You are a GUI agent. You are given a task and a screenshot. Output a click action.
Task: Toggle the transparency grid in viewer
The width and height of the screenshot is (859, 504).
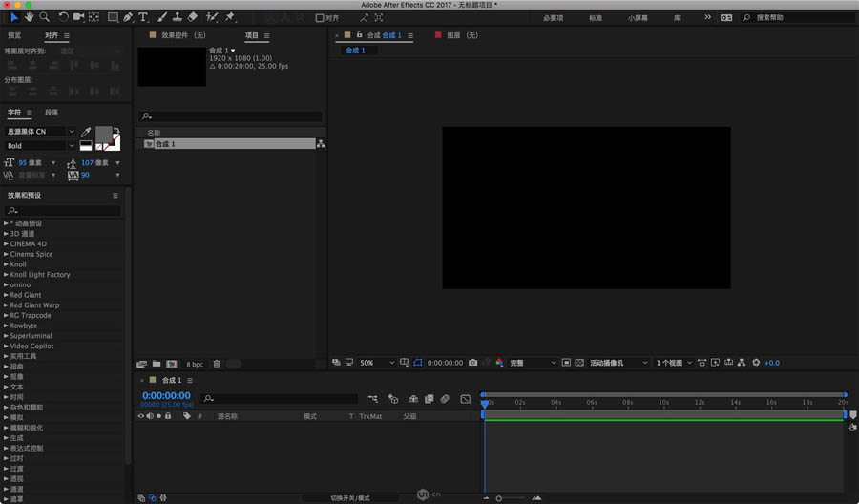click(577, 363)
